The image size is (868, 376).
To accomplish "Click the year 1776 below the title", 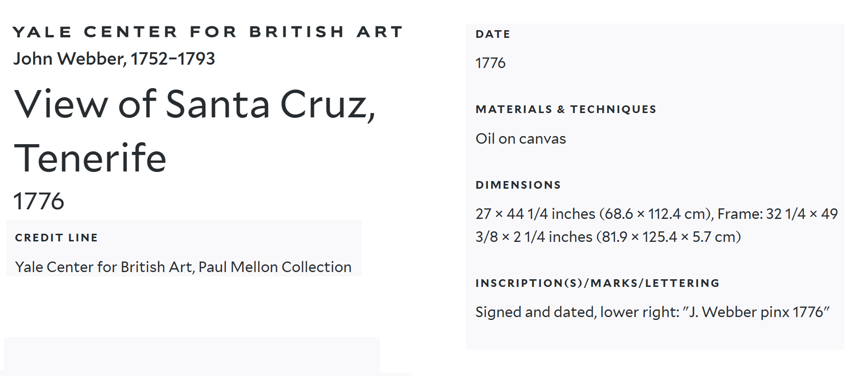I will point(39,201).
